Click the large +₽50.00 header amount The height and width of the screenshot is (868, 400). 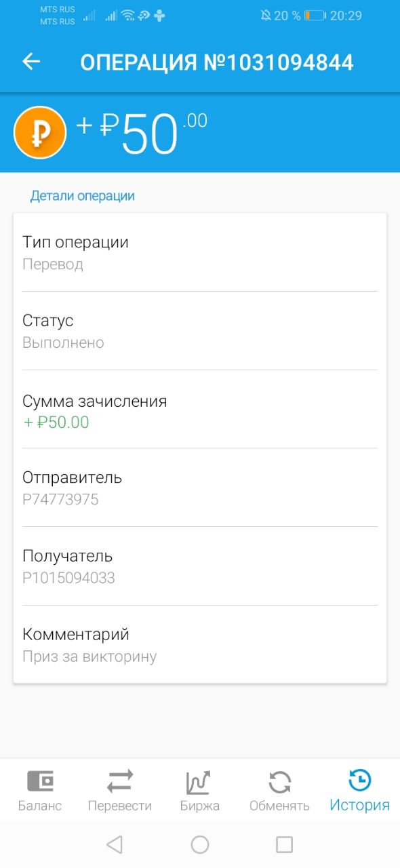[141, 134]
